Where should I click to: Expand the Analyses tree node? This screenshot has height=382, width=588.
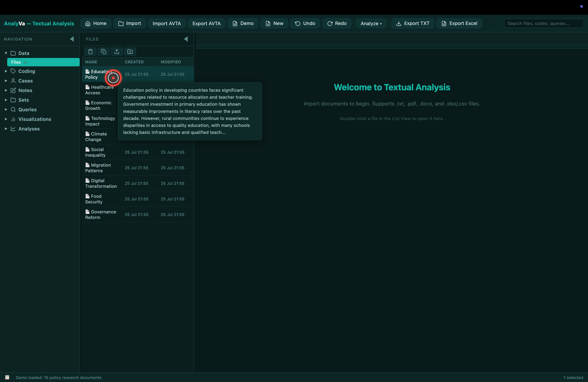coord(6,129)
